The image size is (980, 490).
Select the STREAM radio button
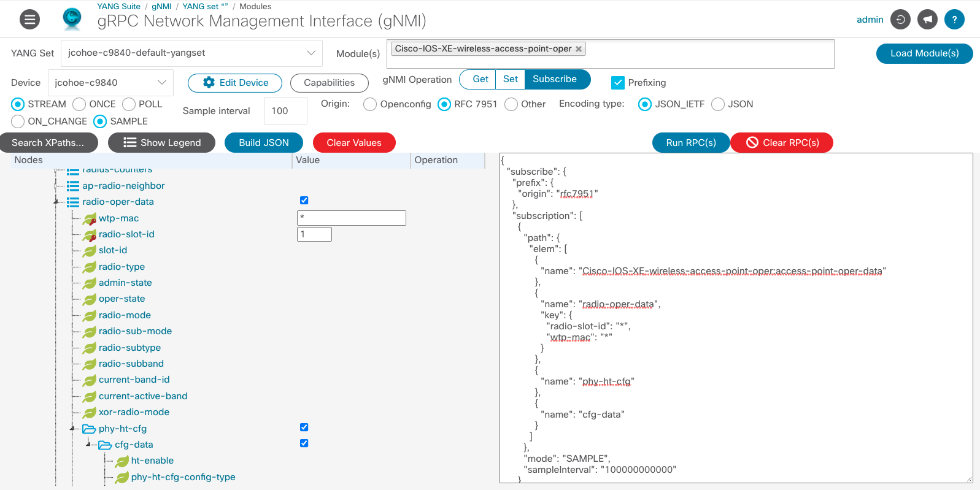18,104
